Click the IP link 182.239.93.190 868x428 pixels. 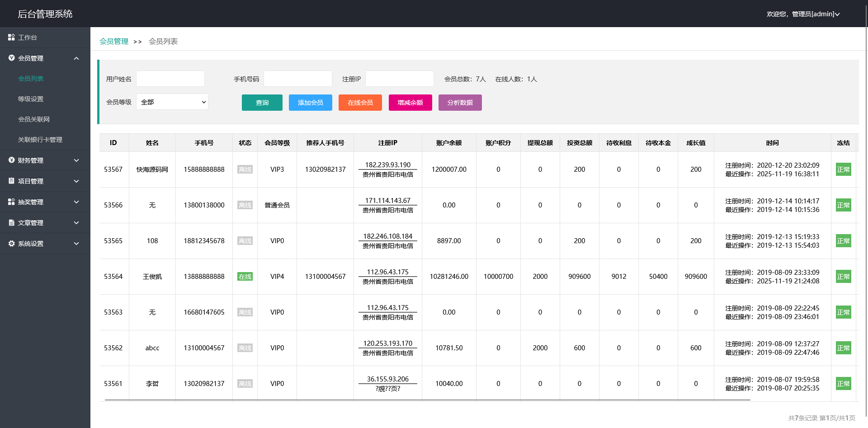[387, 165]
